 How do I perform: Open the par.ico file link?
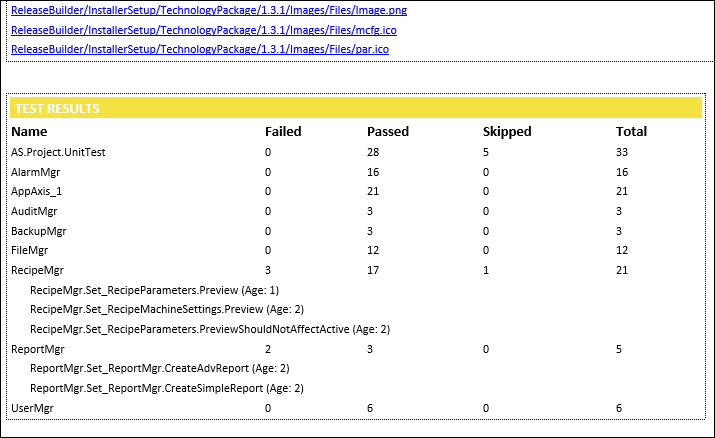[199, 48]
